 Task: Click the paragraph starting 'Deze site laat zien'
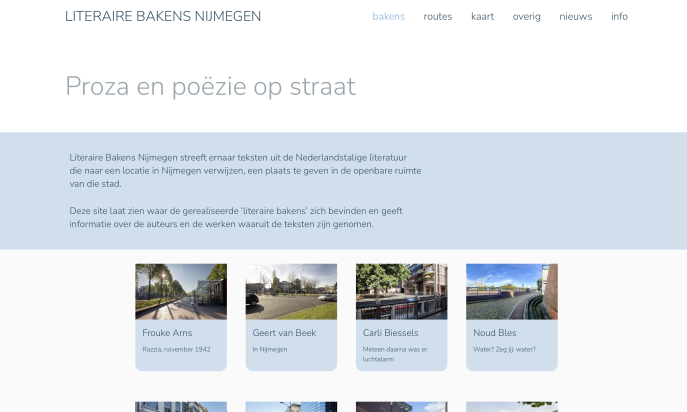click(236, 217)
